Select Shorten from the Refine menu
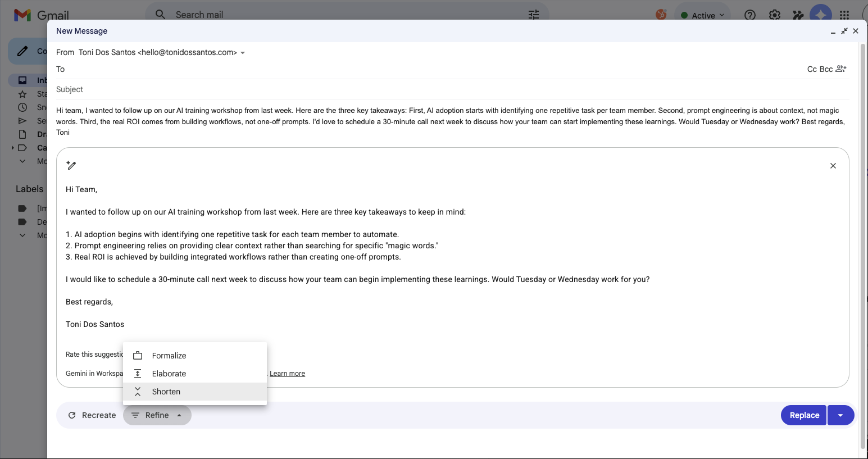This screenshot has width=868, height=459. tap(166, 392)
